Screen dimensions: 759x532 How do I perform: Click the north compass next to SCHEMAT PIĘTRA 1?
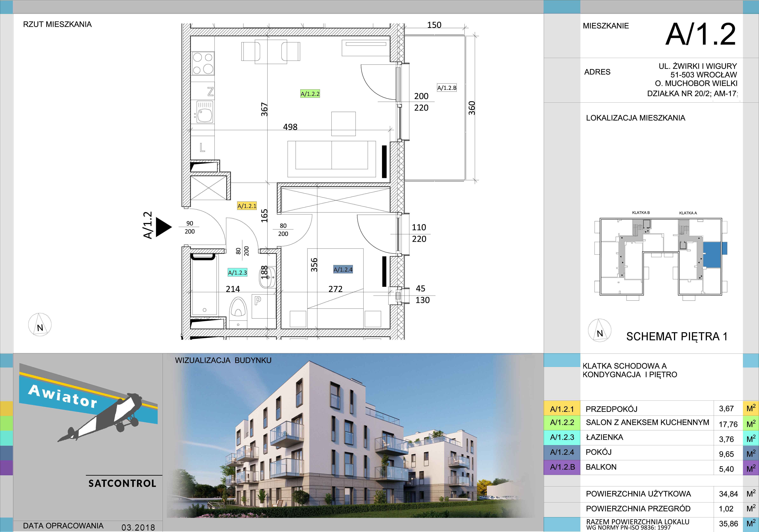click(600, 330)
